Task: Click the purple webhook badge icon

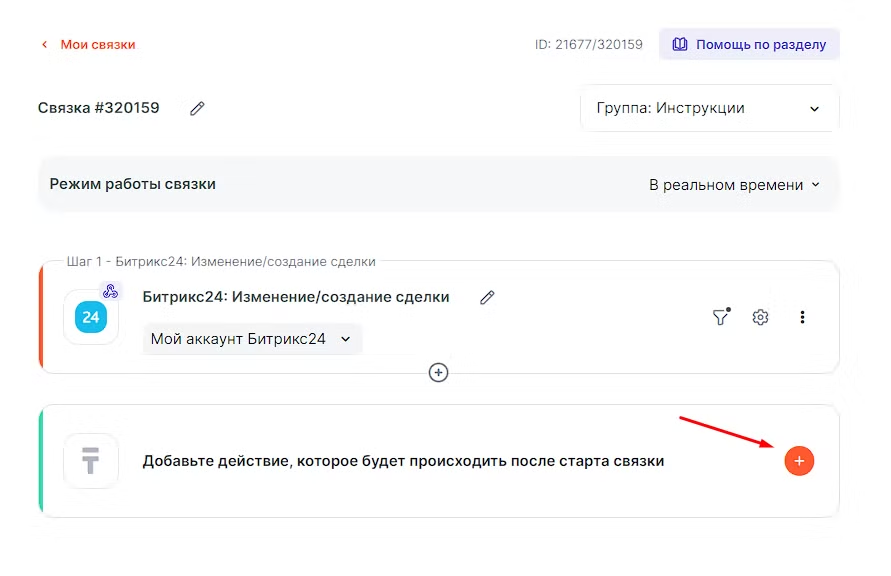Action: pos(111,291)
